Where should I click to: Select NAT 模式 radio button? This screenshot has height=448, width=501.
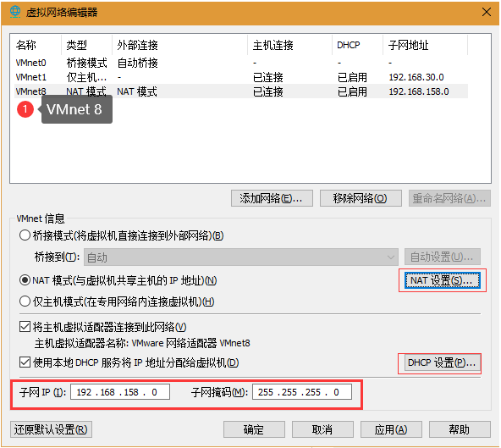(25, 280)
